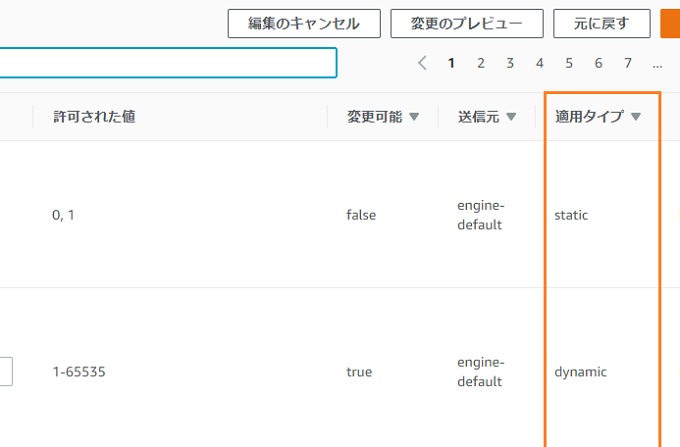Go to previous page with left chevron
Image resolution: width=680 pixels, height=447 pixels.
coord(422,63)
